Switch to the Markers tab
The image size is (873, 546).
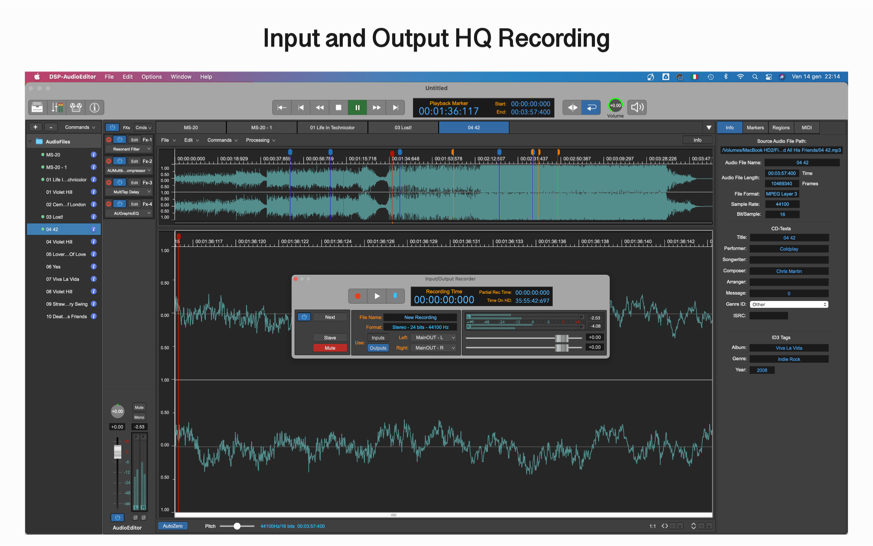pyautogui.click(x=755, y=128)
